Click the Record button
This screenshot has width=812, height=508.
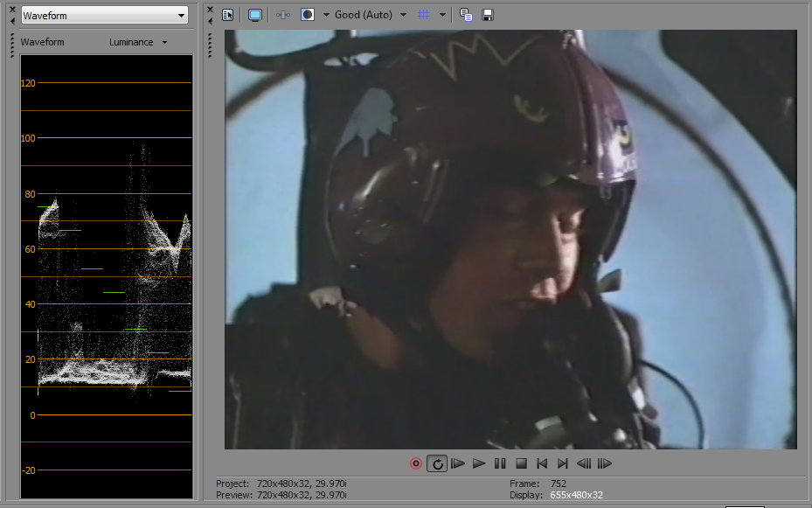416,463
